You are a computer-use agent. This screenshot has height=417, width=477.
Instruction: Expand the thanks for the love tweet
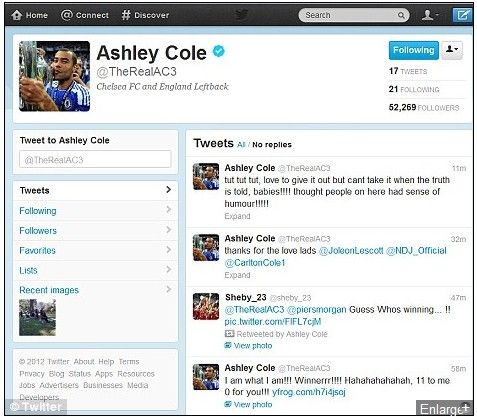[237, 275]
